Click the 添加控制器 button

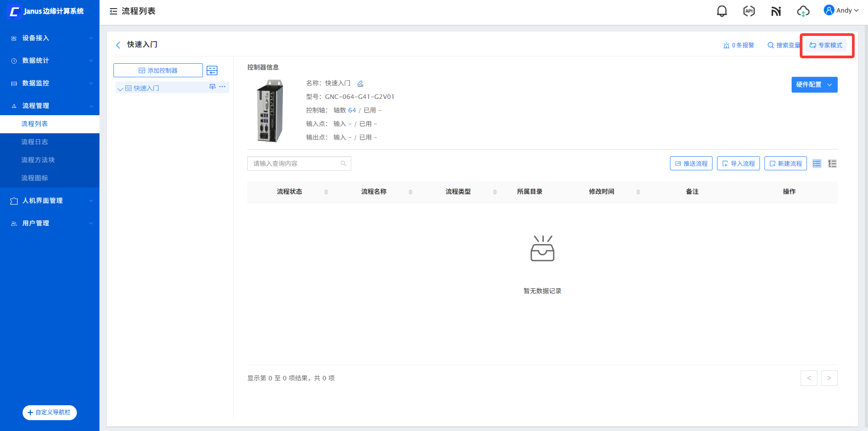tap(158, 70)
